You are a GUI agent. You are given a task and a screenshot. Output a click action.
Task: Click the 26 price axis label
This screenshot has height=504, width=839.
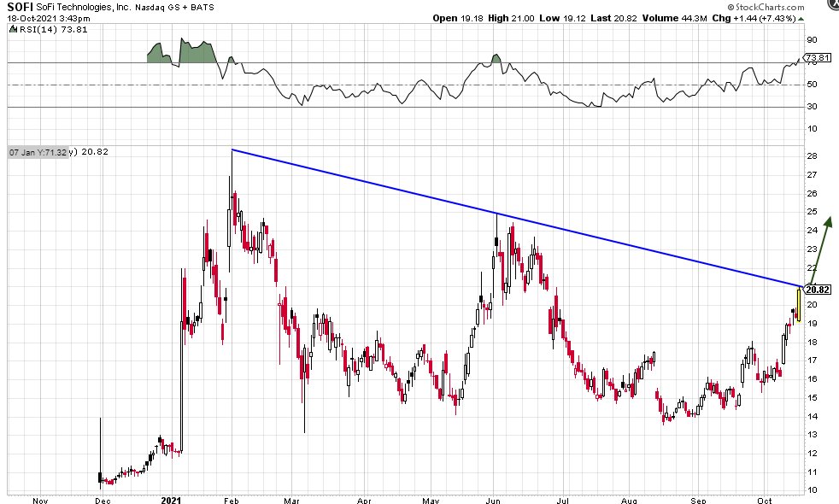point(812,194)
